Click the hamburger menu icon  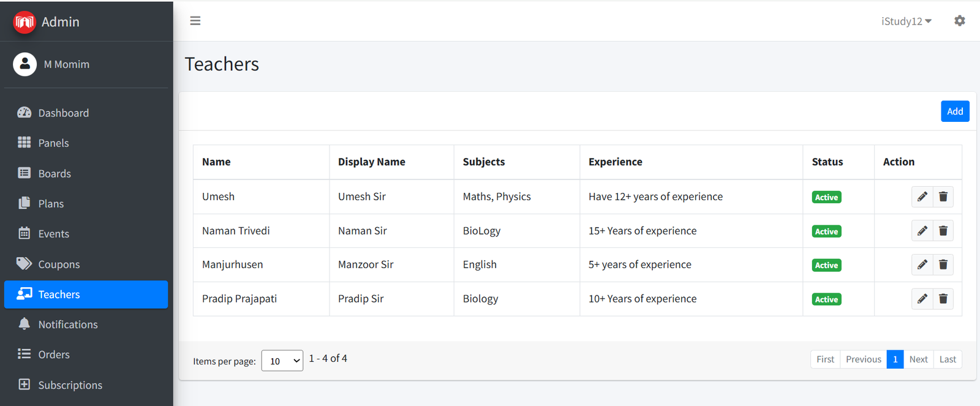195,21
